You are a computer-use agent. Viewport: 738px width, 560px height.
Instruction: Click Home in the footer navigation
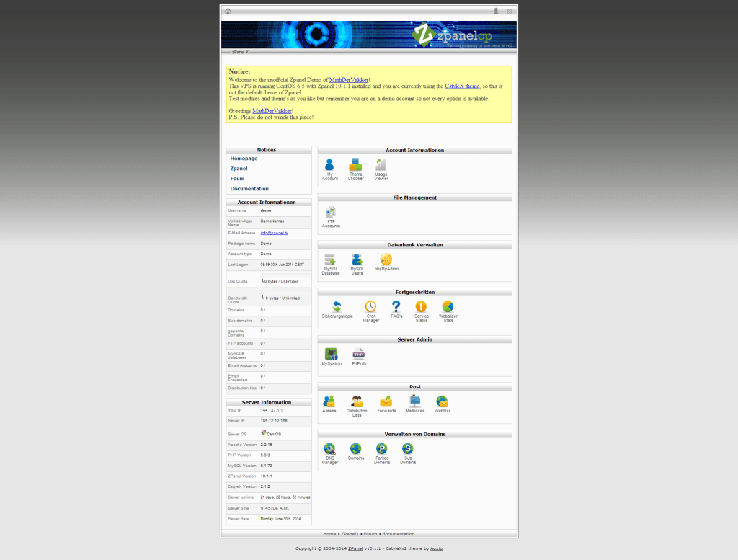click(x=329, y=534)
